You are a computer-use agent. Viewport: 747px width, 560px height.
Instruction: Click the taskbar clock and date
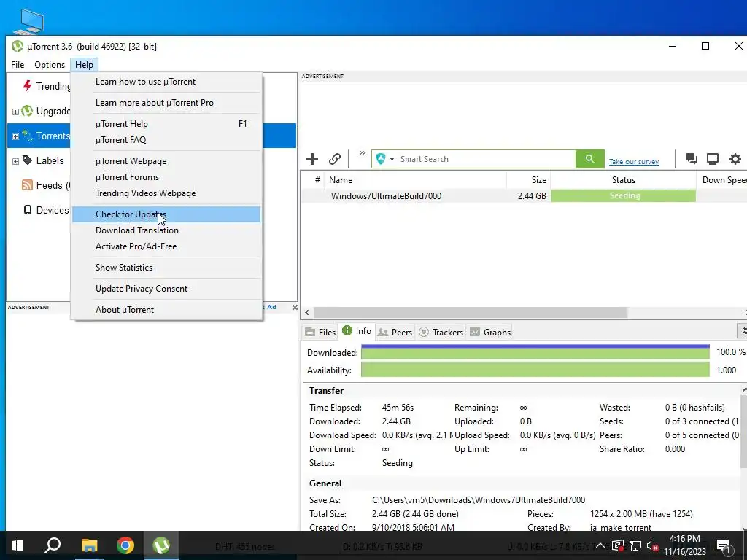[x=684, y=545]
